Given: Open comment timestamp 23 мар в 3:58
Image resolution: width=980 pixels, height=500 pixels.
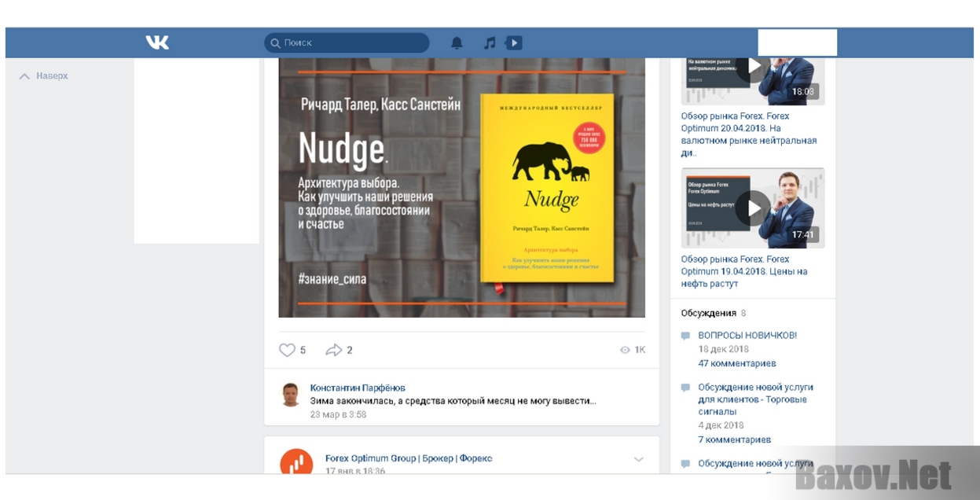Looking at the screenshot, I should point(338,414).
